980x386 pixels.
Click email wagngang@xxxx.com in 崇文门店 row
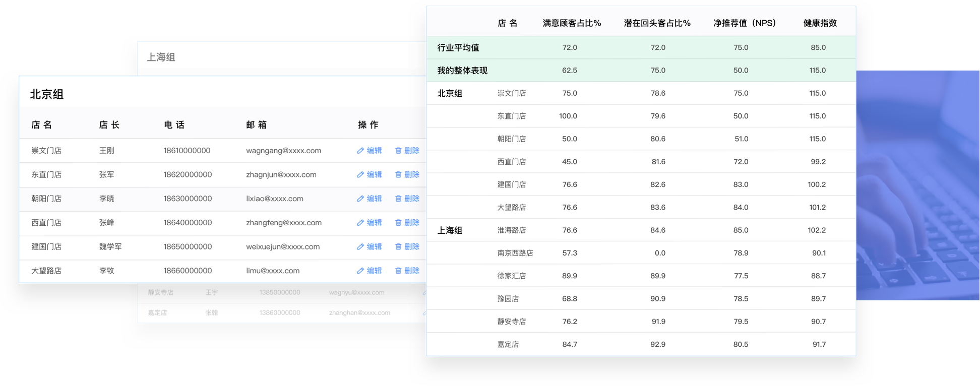283,151
